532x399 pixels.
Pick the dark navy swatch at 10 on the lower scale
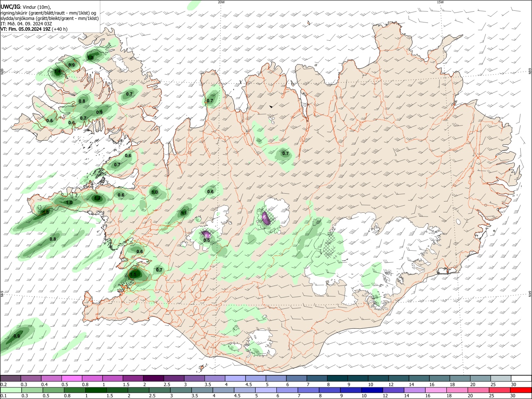coord(371,390)
